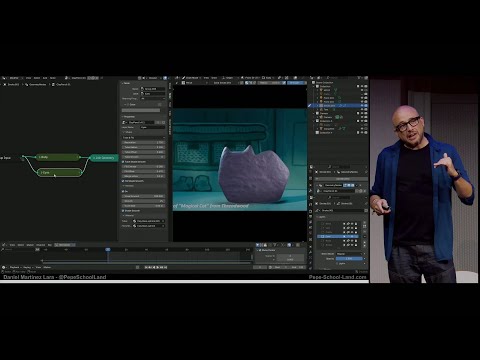Open the Add menu in node editor header
This screenshot has height=360, width=480.
[45, 78]
